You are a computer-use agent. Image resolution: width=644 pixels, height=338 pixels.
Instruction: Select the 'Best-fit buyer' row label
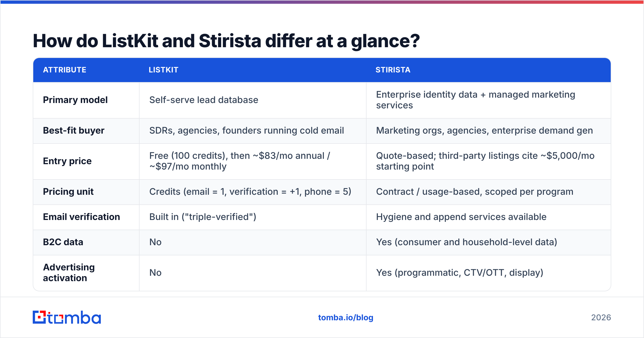click(x=74, y=131)
